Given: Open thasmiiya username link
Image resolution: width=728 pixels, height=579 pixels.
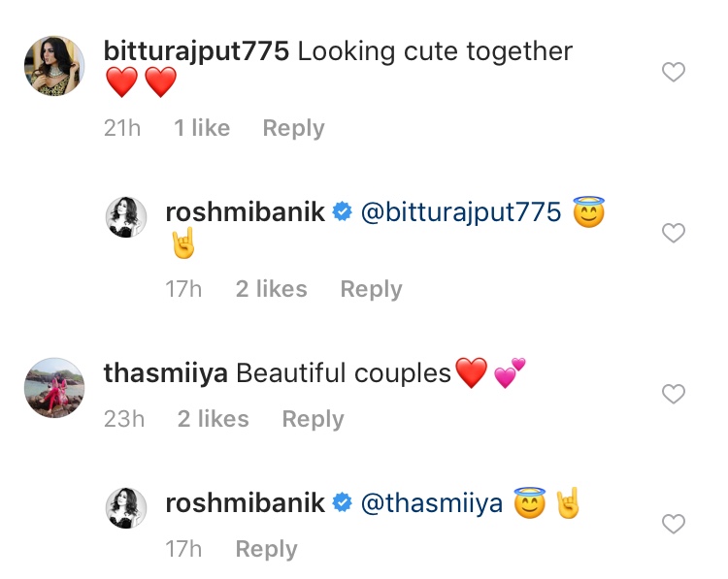Looking at the screenshot, I should (x=165, y=373).
